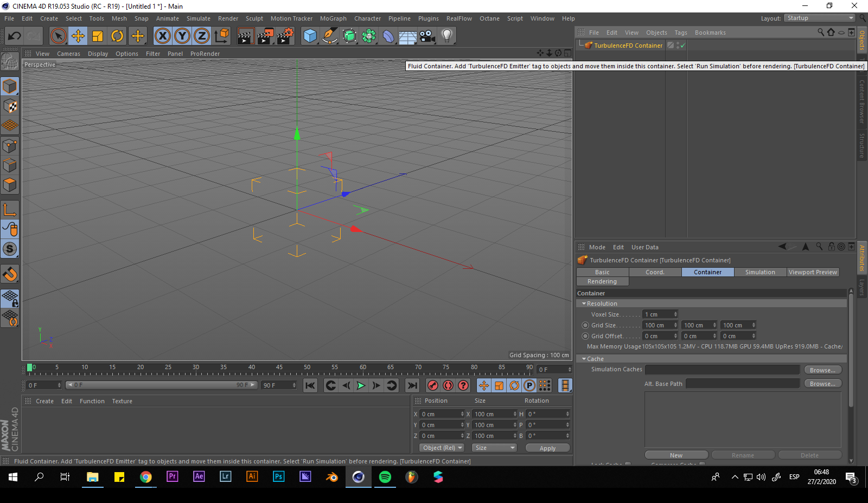Click the Apply coordinates button

(547, 448)
